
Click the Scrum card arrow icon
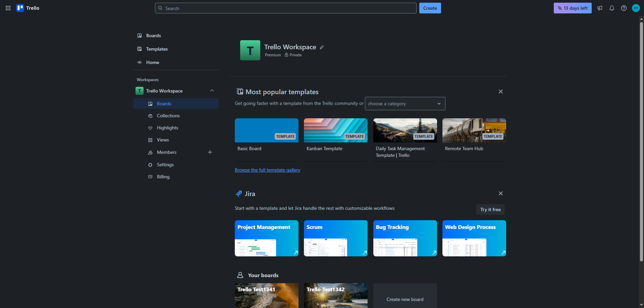pos(365,253)
